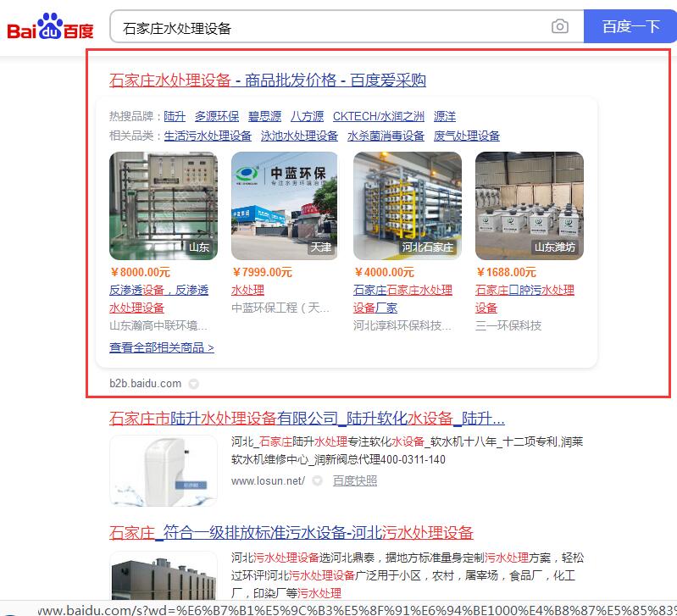The width and height of the screenshot is (677, 616).
Task: Click the Baidu logo
Action: (50, 27)
